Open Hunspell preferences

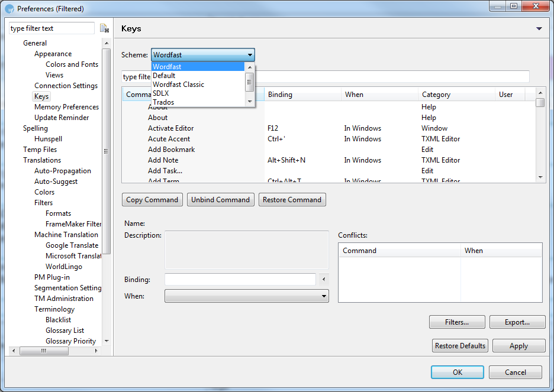48,139
